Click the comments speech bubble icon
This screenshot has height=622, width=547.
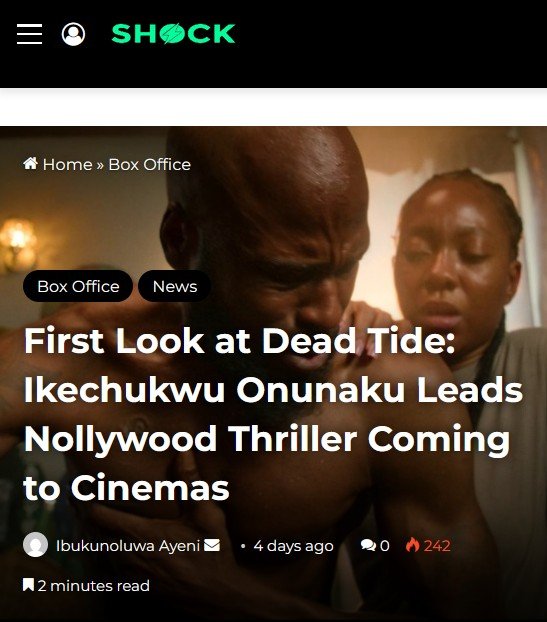368,545
